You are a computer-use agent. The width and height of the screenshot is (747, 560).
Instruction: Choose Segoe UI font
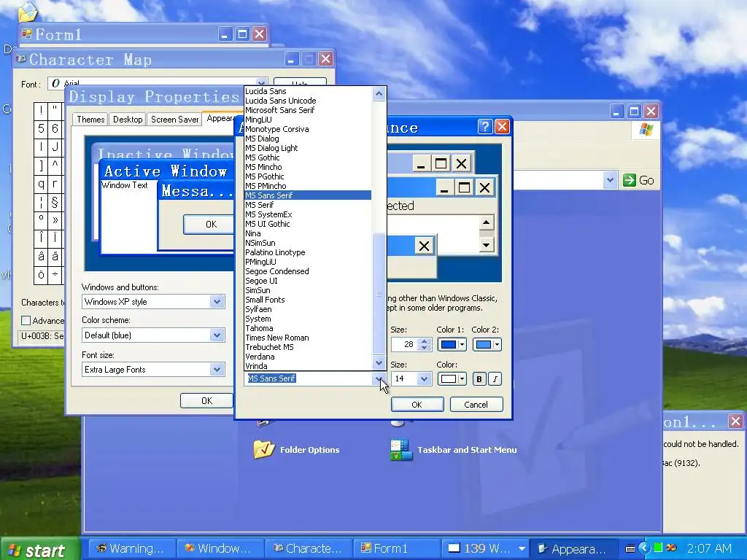click(x=308, y=281)
